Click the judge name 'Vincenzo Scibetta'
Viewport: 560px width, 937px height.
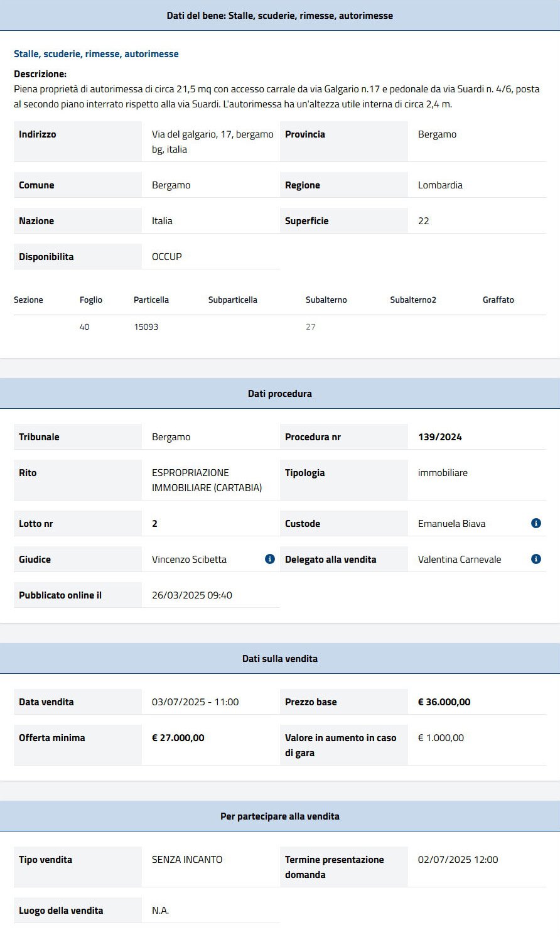click(x=189, y=560)
